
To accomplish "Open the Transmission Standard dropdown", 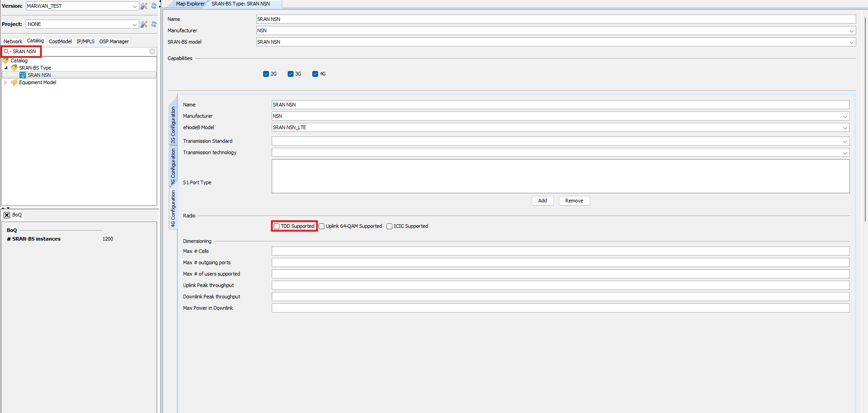I will click(845, 141).
